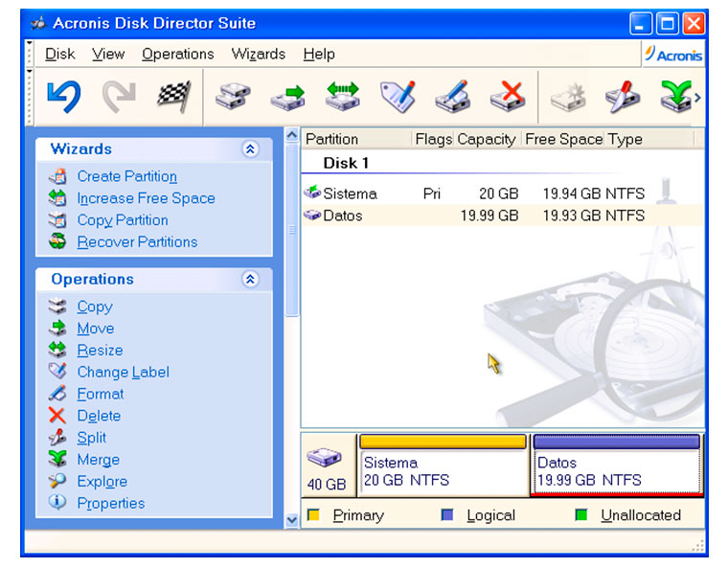Image resolution: width=728 pixels, height=568 pixels.
Task: Click the icon beside Create Partition wizard
Action: (x=58, y=176)
